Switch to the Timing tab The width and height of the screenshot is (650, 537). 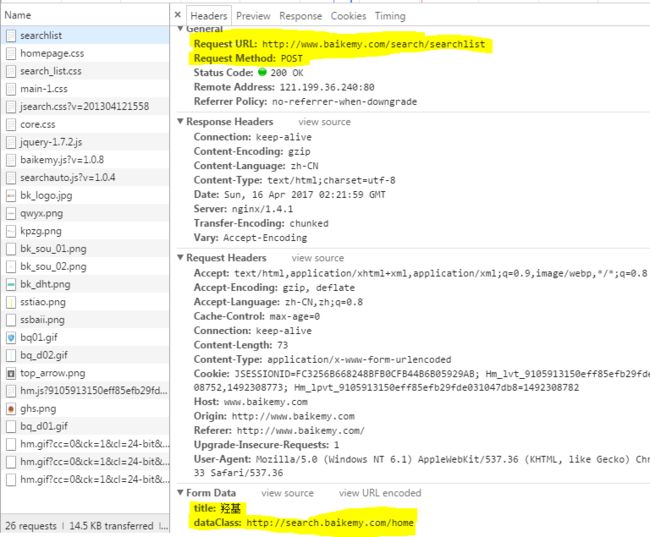[390, 16]
